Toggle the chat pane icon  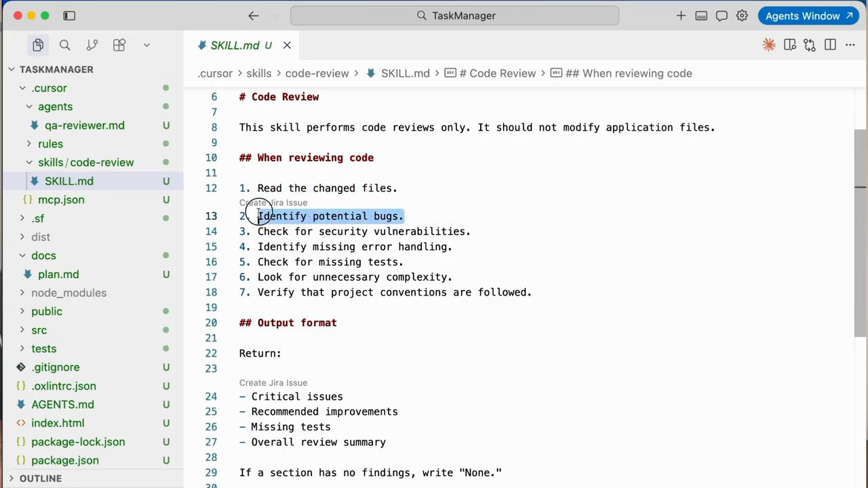(722, 16)
